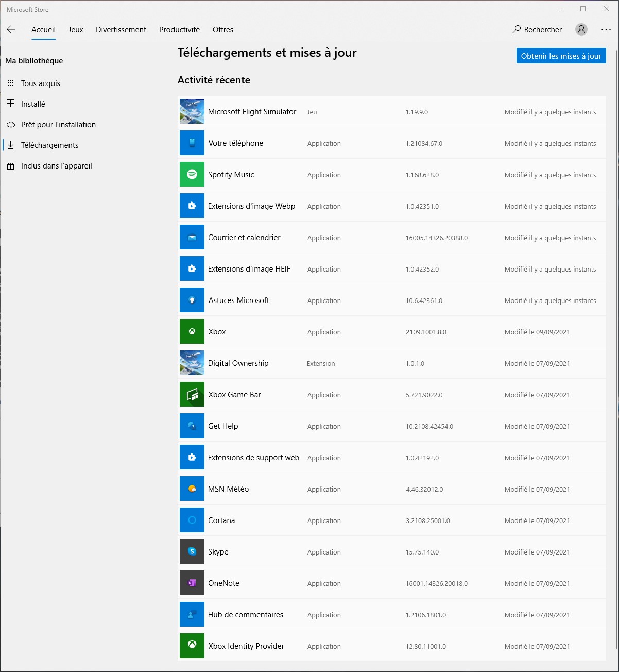Click the Skype app name
This screenshot has width=619, height=672.
pos(218,551)
